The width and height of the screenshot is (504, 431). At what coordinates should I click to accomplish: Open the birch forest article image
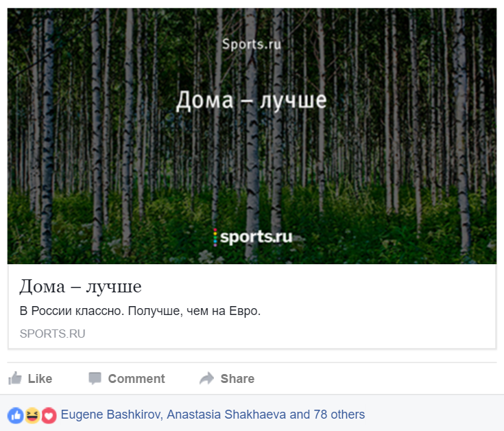coord(252,136)
